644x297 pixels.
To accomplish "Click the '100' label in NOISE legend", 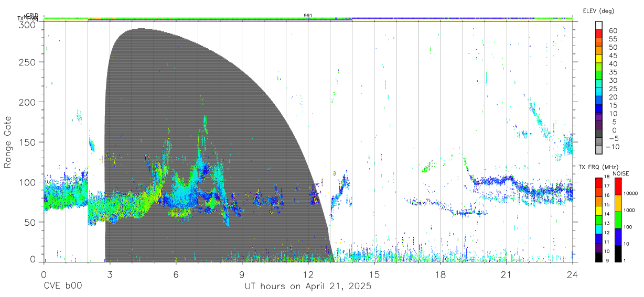I will (x=629, y=227).
